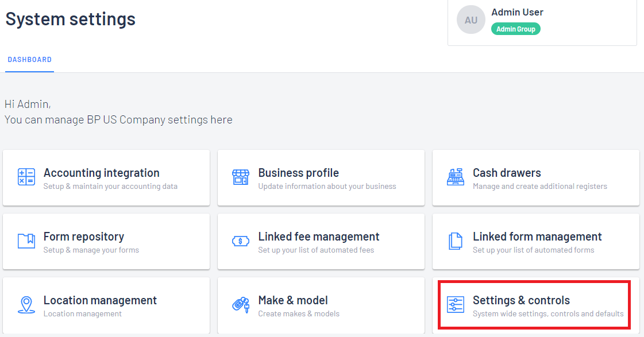Open the Accounting integration card
This screenshot has height=337, width=644.
106,178
